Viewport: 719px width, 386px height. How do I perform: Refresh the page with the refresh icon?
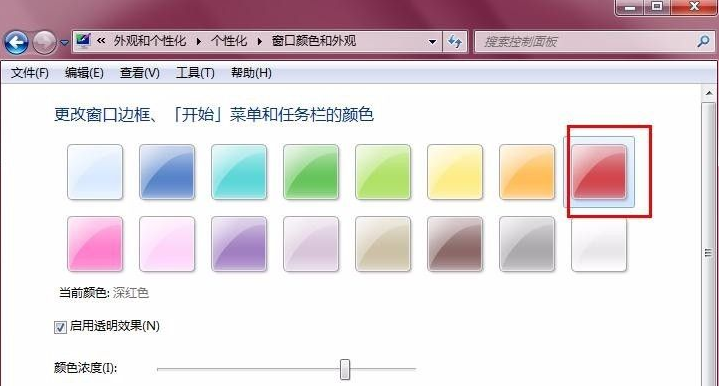(455, 42)
